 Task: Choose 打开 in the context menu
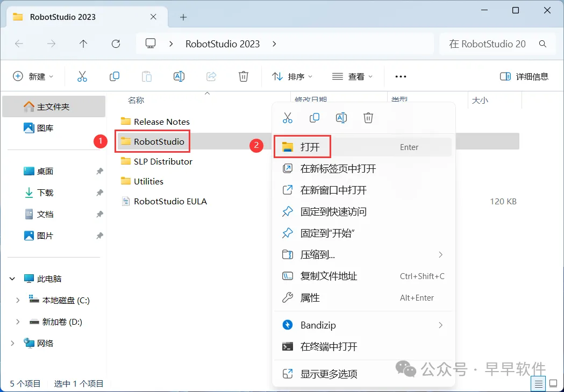coord(362,147)
